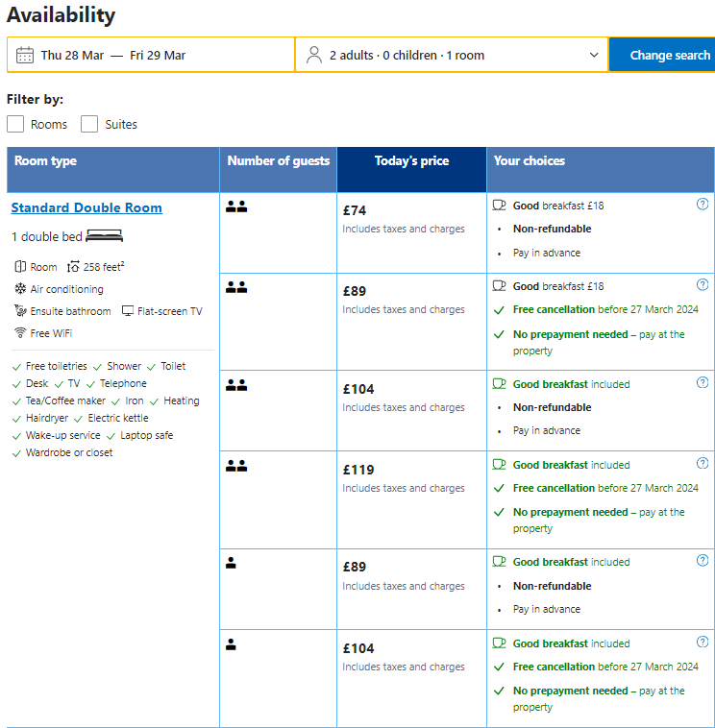Click question mark icon for £119 option
This screenshot has width=715, height=728.
(702, 463)
